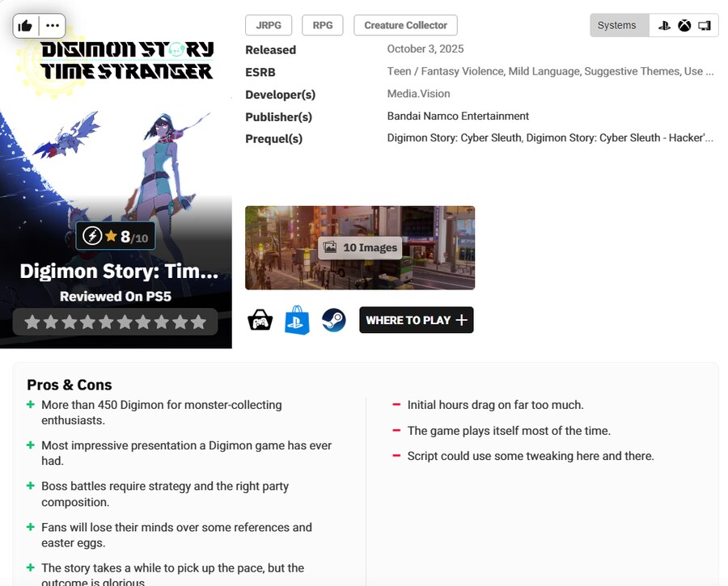Viewport: 728px width, 586px height.
Task: Select the PC monitor system icon
Action: click(x=705, y=25)
